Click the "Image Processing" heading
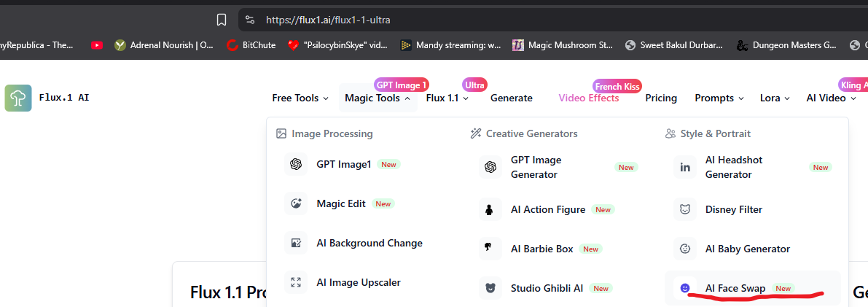Image resolution: width=868 pixels, height=307 pixels. [x=332, y=133]
